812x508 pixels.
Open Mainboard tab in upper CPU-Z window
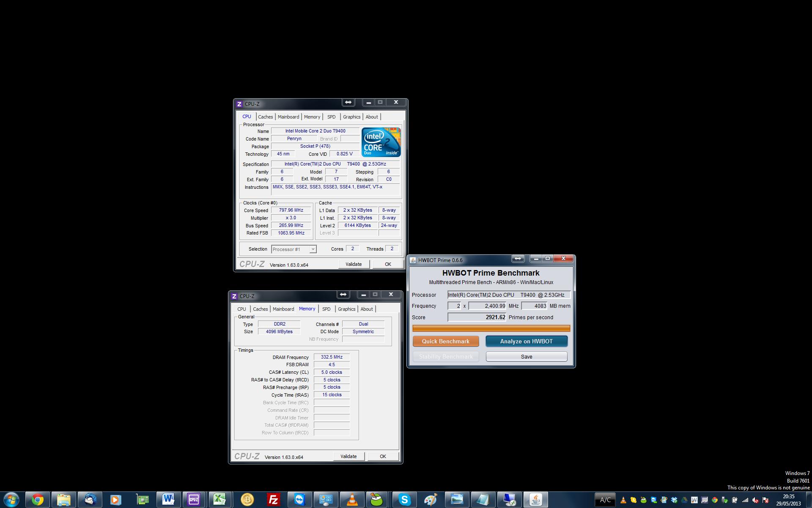coord(288,117)
